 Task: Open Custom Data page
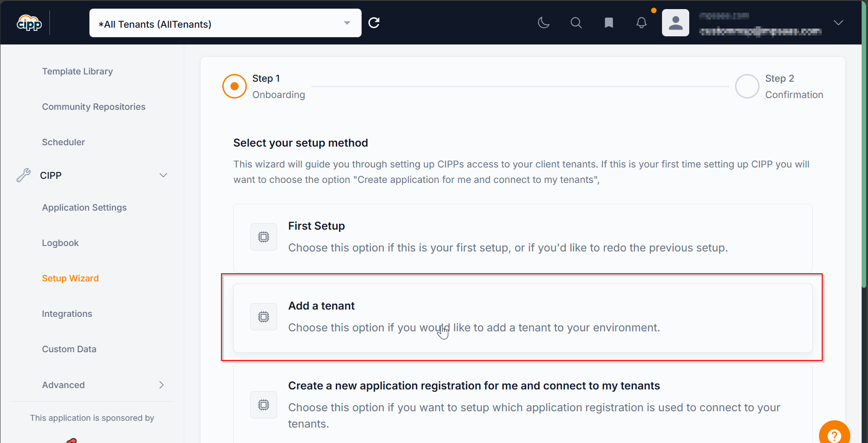69,349
